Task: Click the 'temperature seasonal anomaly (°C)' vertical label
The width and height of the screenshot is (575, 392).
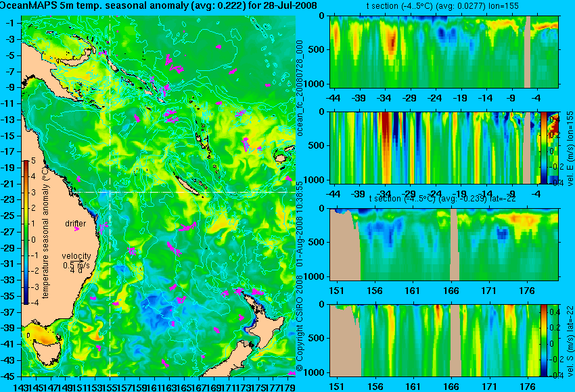Action: [x=45, y=232]
